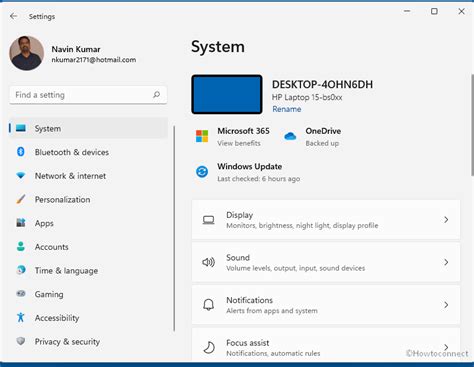Image resolution: width=474 pixels, height=367 pixels.
Task: Click the Rename link
Action: click(x=287, y=109)
